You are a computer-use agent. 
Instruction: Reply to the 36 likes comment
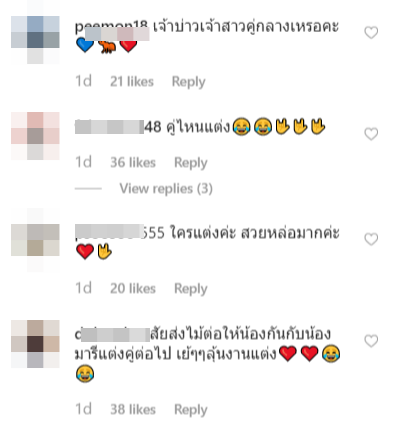tap(191, 163)
